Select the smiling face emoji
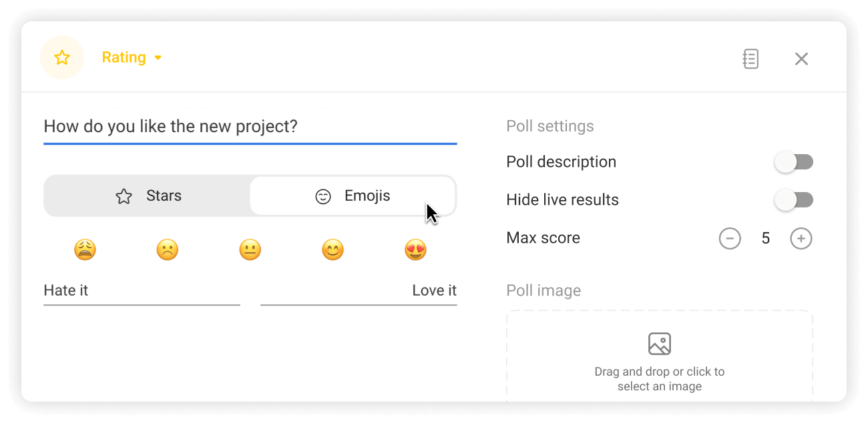 [333, 250]
